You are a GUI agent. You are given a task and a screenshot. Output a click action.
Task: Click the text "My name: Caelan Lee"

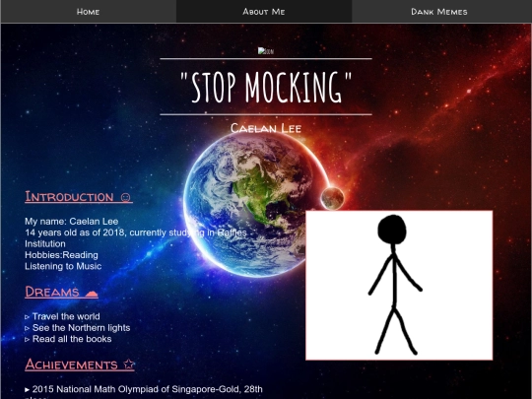[72, 222]
